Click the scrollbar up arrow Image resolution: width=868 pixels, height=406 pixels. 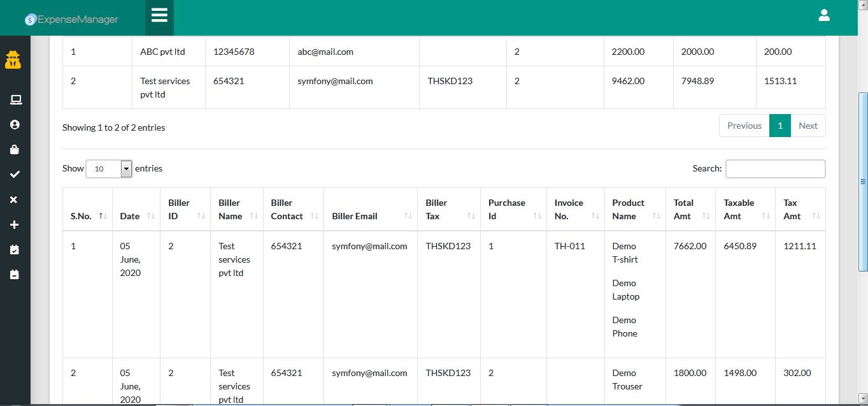point(863,4)
